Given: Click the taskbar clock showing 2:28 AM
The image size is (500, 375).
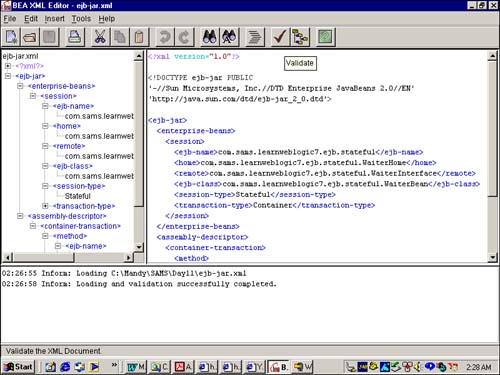Looking at the screenshot, I should point(479,367).
